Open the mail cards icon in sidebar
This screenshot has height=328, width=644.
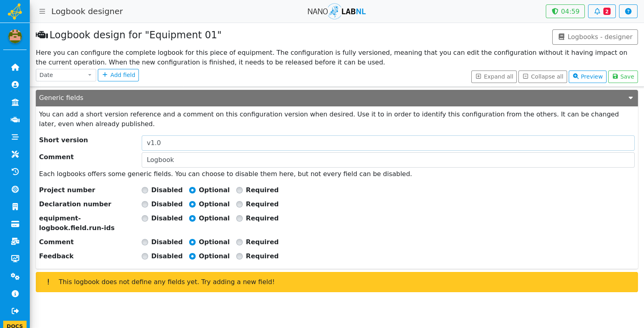[x=15, y=241]
